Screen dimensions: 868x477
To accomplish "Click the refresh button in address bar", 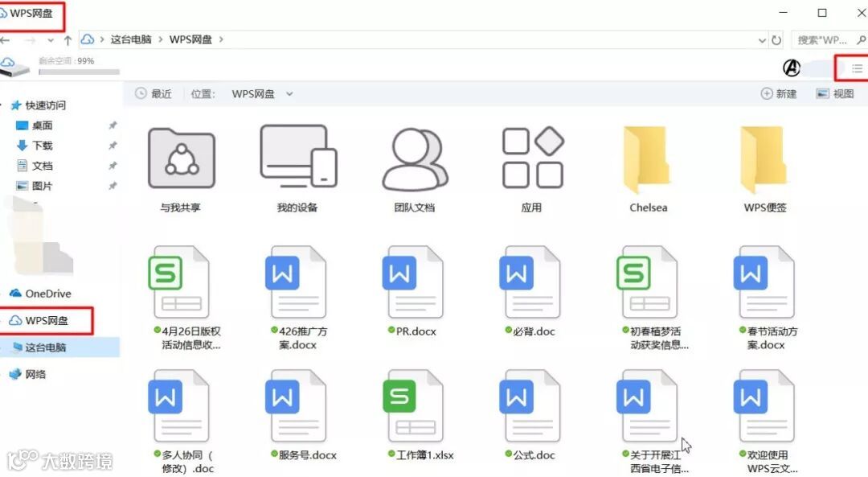I will [776, 40].
